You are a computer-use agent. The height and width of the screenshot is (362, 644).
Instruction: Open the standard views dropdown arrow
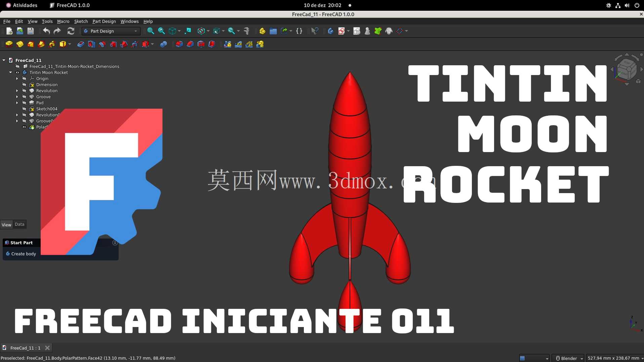pyautogui.click(x=179, y=31)
